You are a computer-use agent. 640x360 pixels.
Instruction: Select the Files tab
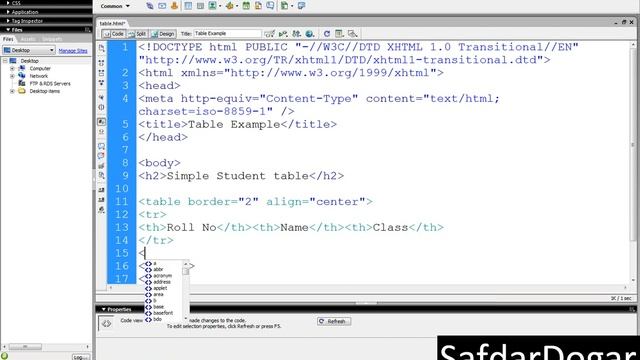(x=8, y=39)
